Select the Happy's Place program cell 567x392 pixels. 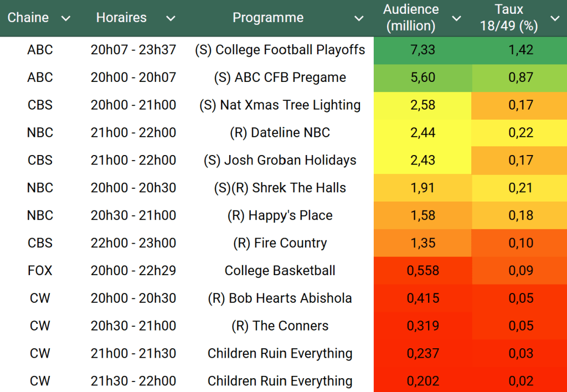point(280,215)
